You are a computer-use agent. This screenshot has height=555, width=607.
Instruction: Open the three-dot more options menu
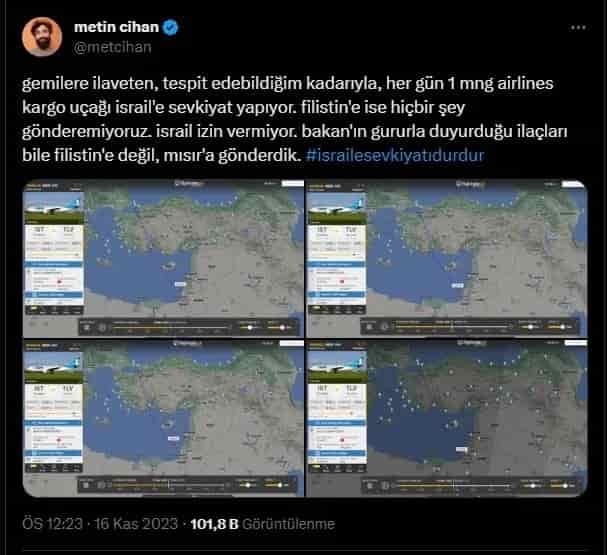click(578, 27)
